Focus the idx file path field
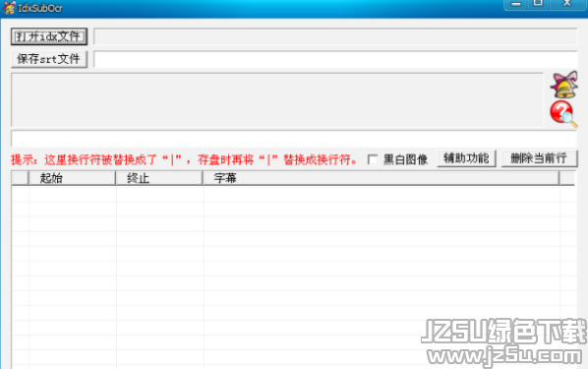The image size is (588, 369). click(335, 36)
